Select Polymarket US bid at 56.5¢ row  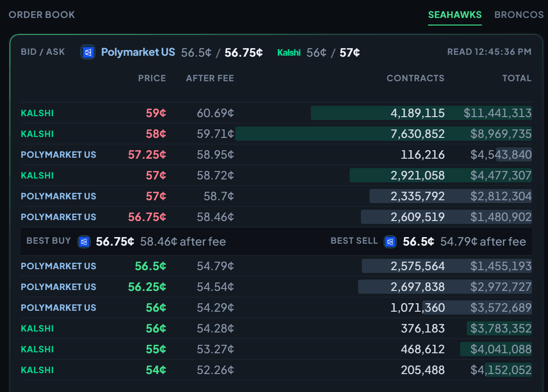[x=276, y=266]
